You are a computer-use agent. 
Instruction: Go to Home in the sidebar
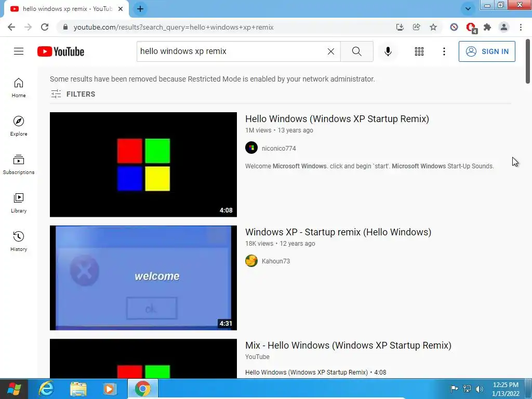(x=19, y=88)
